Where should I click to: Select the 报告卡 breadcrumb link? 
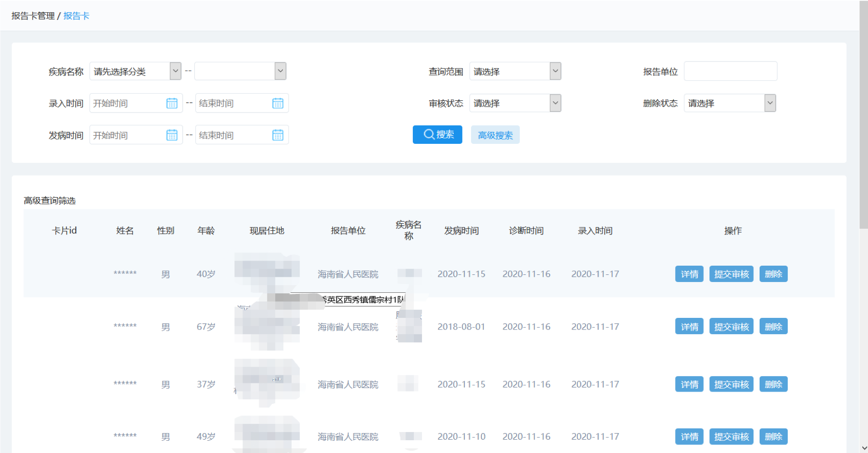point(76,16)
